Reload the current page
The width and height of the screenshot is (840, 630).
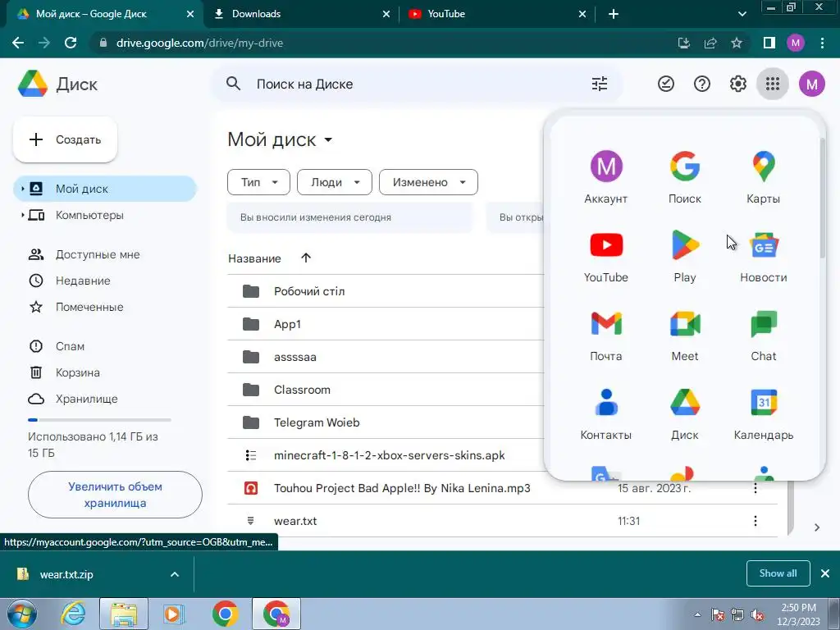point(71,43)
